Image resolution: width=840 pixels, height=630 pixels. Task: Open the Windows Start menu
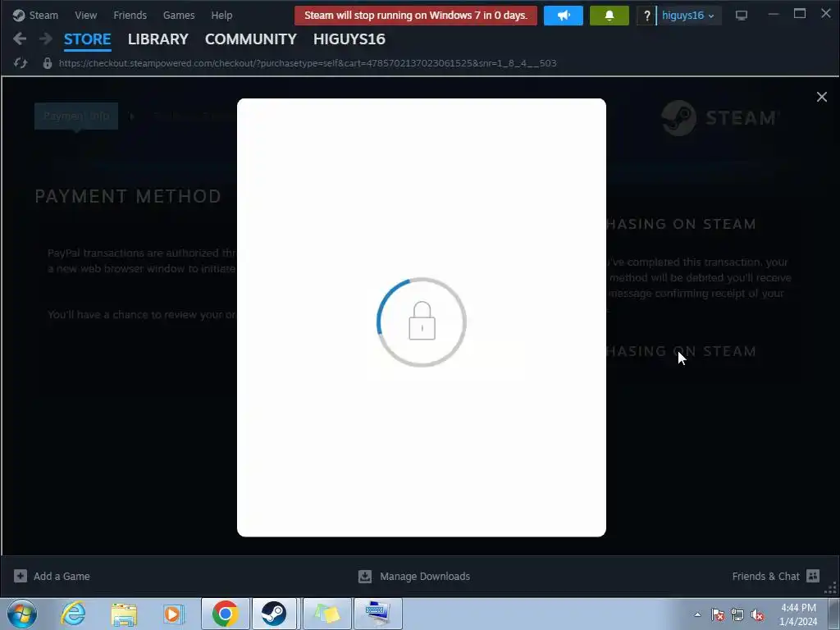(x=22, y=614)
